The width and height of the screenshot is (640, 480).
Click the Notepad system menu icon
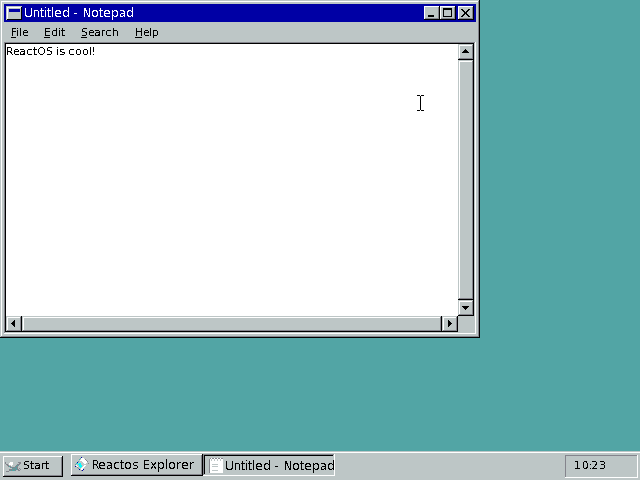pos(14,13)
